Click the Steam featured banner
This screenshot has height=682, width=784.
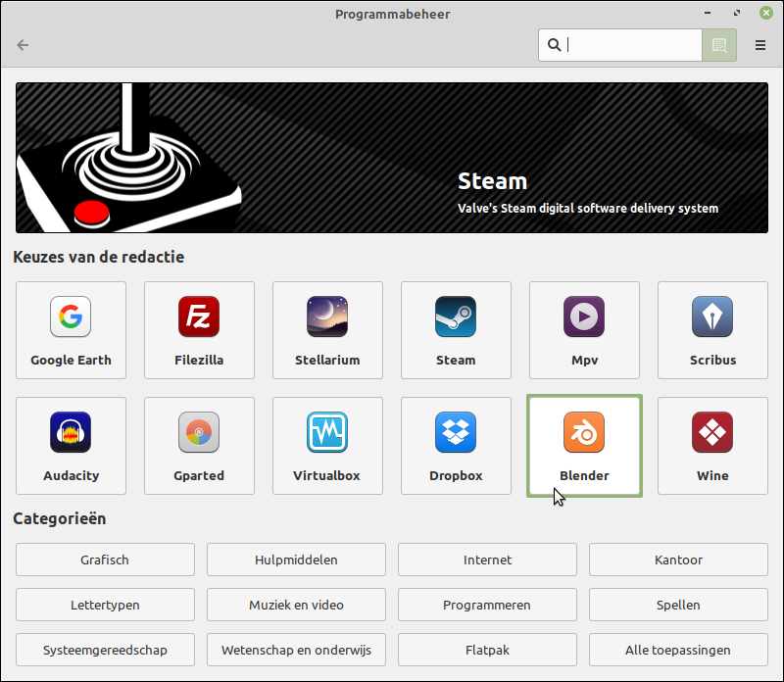click(x=392, y=158)
